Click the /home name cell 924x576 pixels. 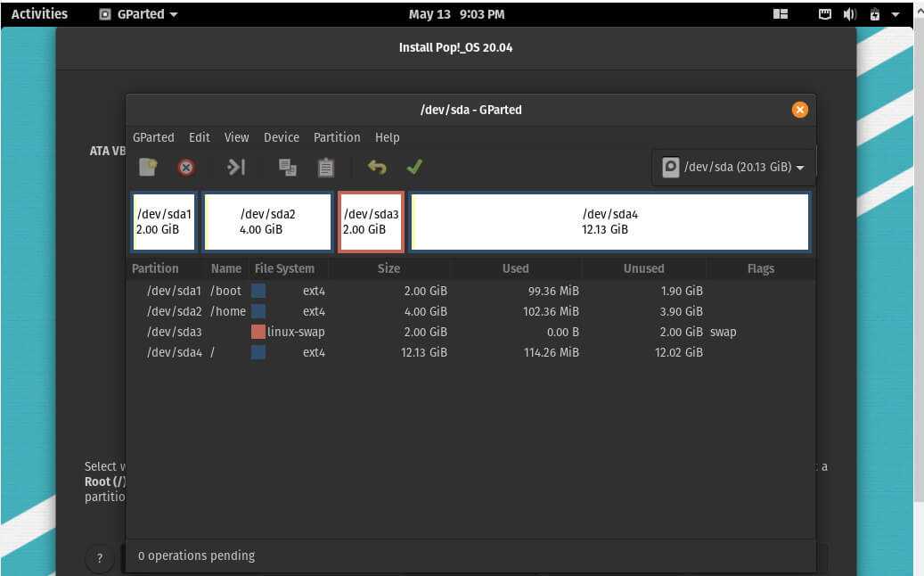click(x=228, y=311)
